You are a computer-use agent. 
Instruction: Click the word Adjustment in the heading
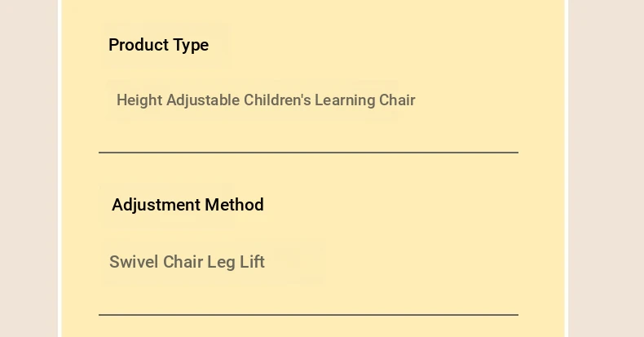pyautogui.click(x=156, y=205)
